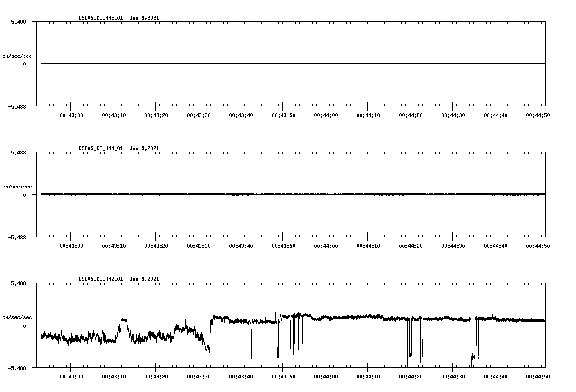
Task: Click time label 00:44:40 under HNE plot
Action: pos(495,115)
